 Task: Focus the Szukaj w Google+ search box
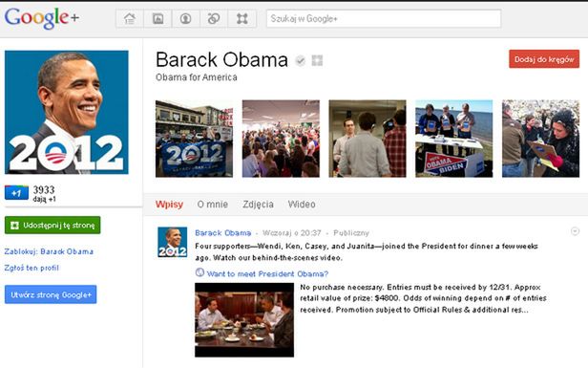point(384,18)
